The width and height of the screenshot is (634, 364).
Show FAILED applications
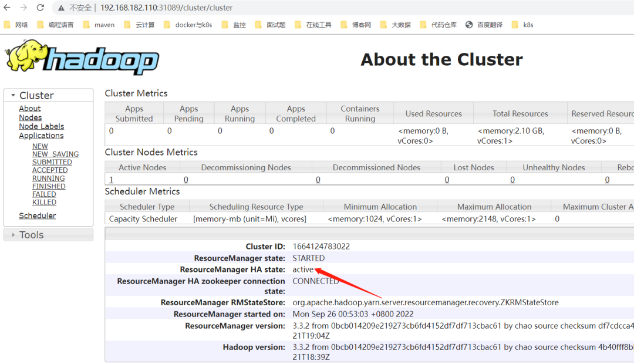pyautogui.click(x=44, y=194)
